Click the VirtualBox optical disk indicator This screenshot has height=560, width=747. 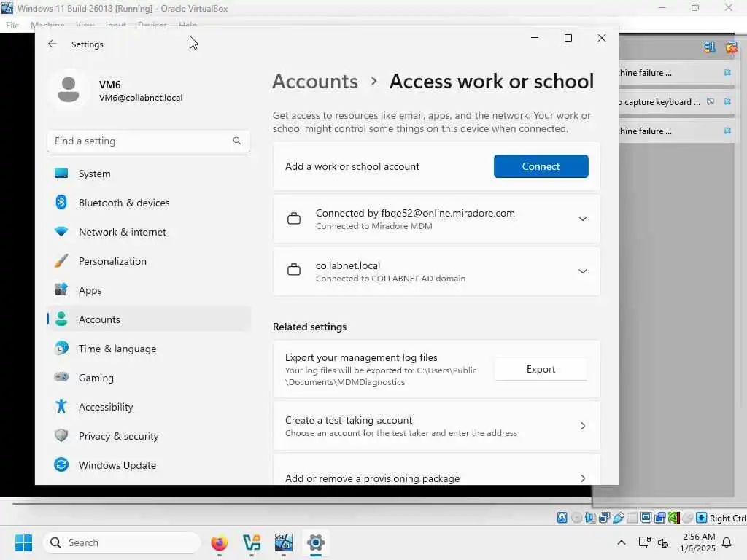pos(576,518)
